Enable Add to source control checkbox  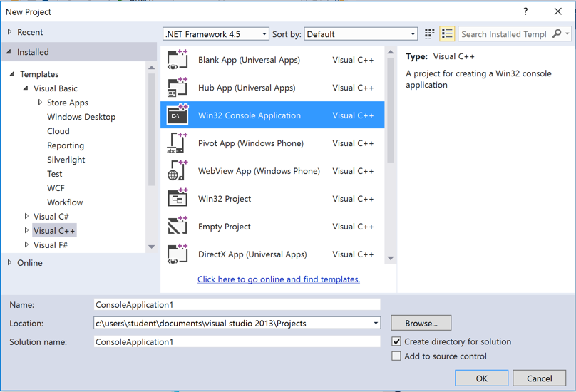(x=396, y=356)
